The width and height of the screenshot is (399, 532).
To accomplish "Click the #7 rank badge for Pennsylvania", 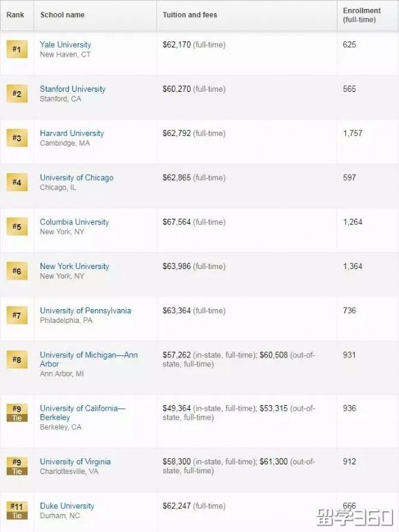I will (17, 315).
